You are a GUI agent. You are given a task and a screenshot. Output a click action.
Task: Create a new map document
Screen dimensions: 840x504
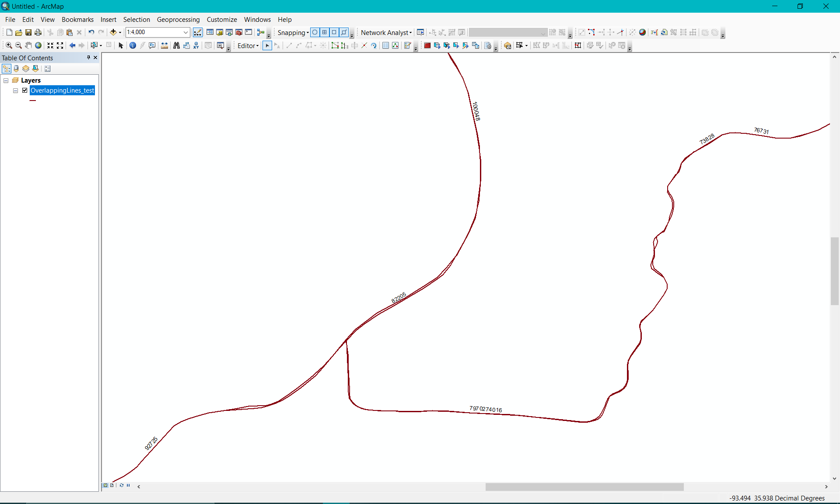tap(9, 32)
